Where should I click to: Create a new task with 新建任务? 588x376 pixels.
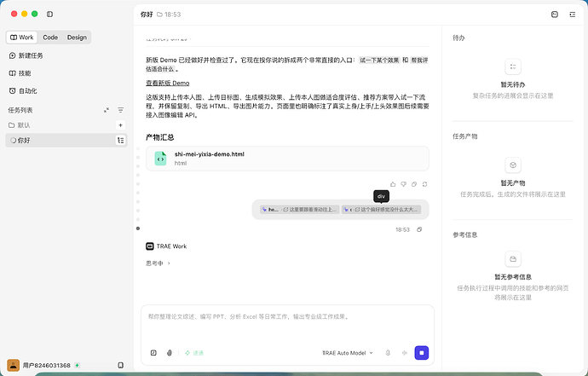[26, 55]
